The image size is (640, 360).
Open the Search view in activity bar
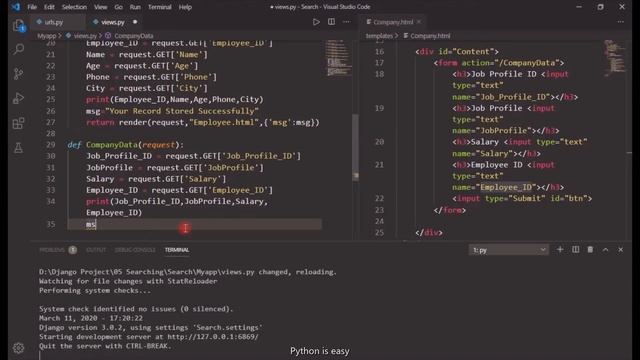tap(18, 49)
